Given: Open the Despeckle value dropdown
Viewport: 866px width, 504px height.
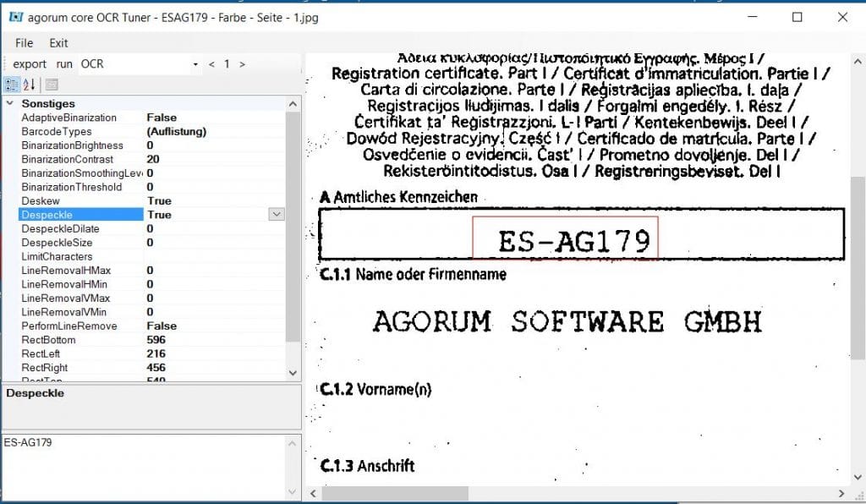Looking at the screenshot, I should (276, 215).
